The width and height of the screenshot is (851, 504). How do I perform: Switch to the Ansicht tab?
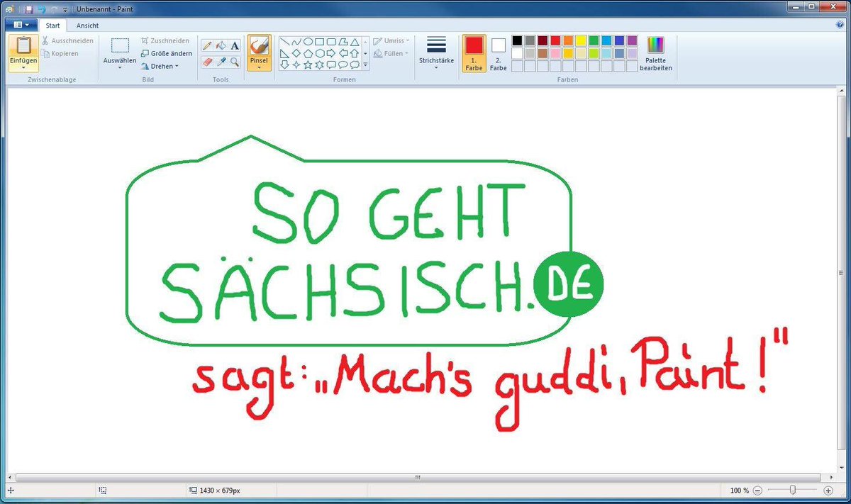[x=88, y=26]
